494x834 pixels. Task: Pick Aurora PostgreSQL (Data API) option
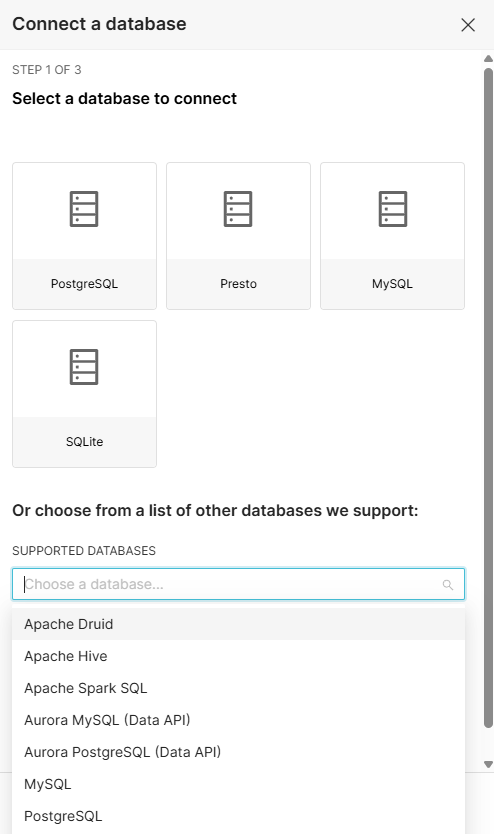238,752
